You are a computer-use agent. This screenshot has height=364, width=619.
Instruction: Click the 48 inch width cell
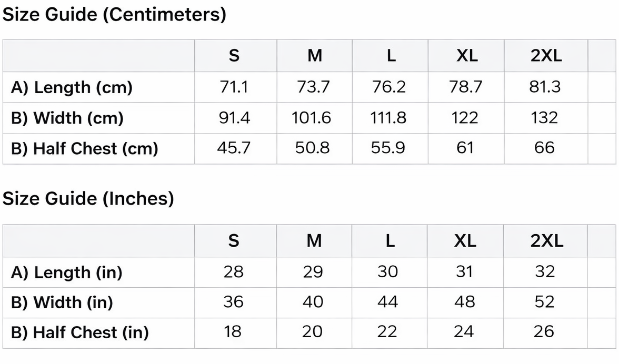coord(464,302)
